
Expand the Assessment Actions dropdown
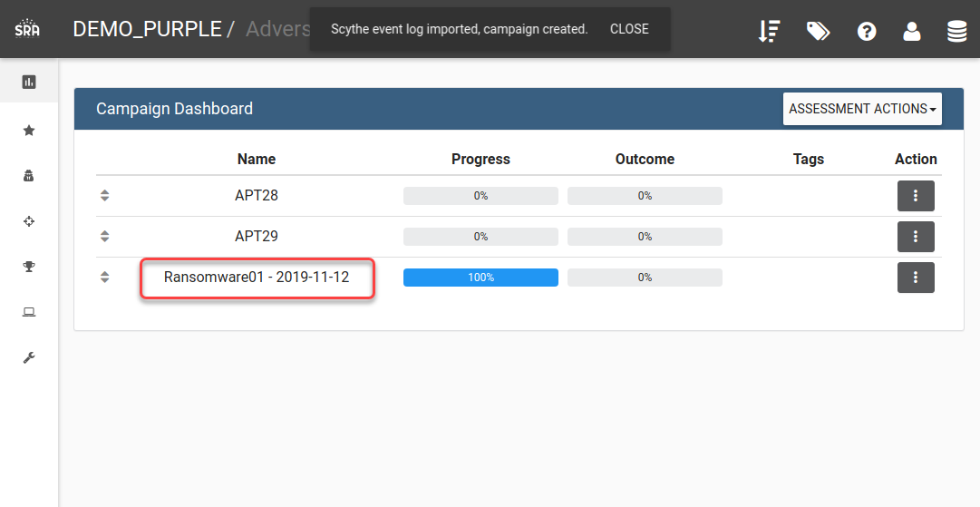(x=862, y=109)
